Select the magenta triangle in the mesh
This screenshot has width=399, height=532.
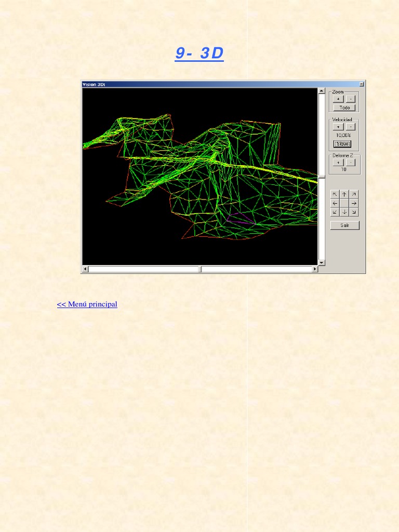(x=240, y=219)
